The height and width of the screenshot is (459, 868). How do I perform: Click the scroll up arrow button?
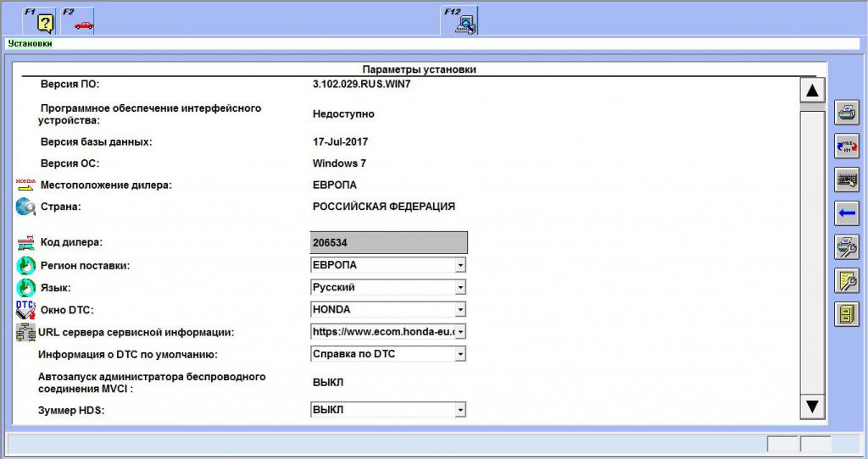point(812,90)
